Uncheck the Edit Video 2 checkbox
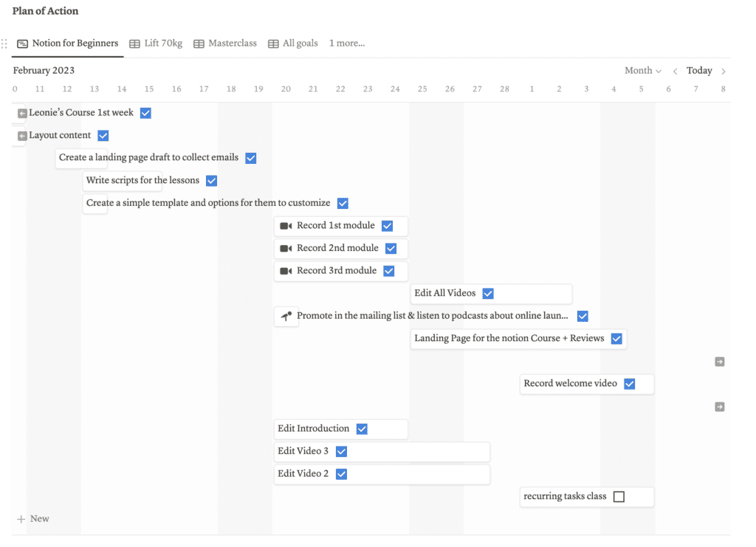This screenshot has height=547, width=756. pyautogui.click(x=341, y=474)
